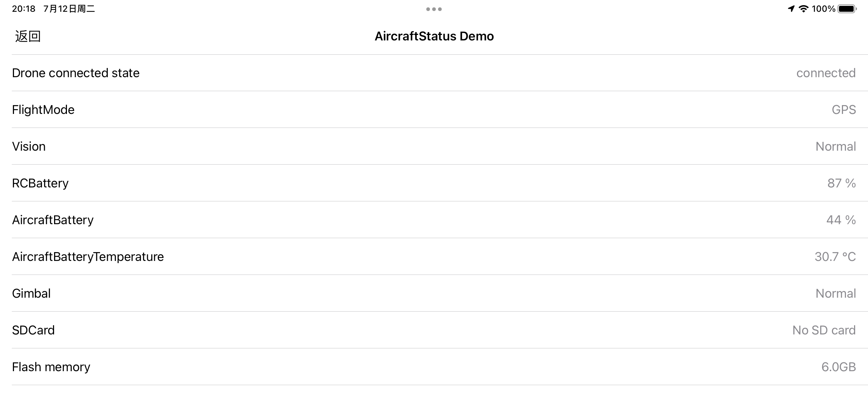868x398 pixels.
Task: Tap the location arrow status icon
Action: tap(791, 9)
